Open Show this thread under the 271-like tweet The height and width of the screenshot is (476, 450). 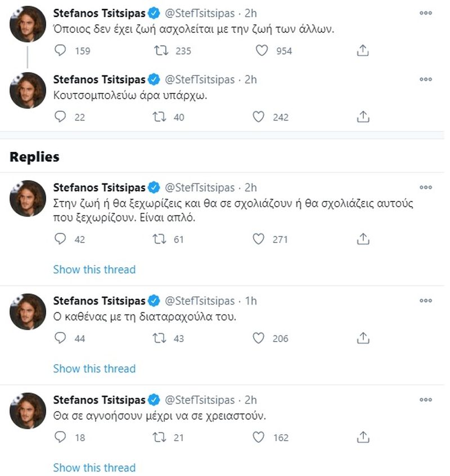point(94,270)
